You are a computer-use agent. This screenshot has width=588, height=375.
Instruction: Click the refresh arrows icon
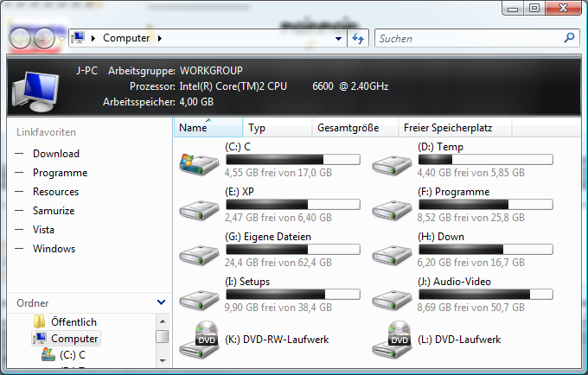358,38
